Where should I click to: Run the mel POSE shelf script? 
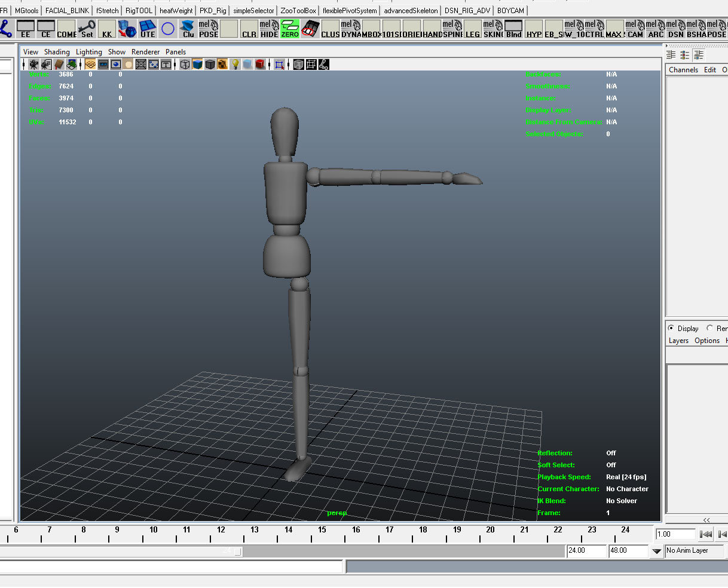click(209, 29)
